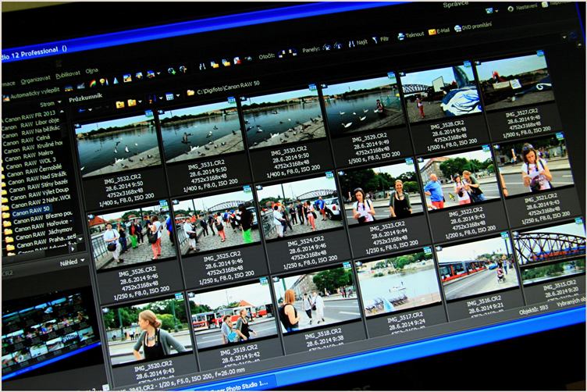Open dropdown arrow beside Náhled label
This screenshot has width=587, height=392.
(83, 260)
